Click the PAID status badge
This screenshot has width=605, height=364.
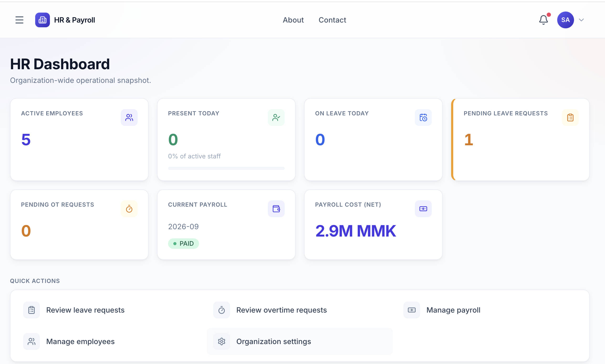184,244
